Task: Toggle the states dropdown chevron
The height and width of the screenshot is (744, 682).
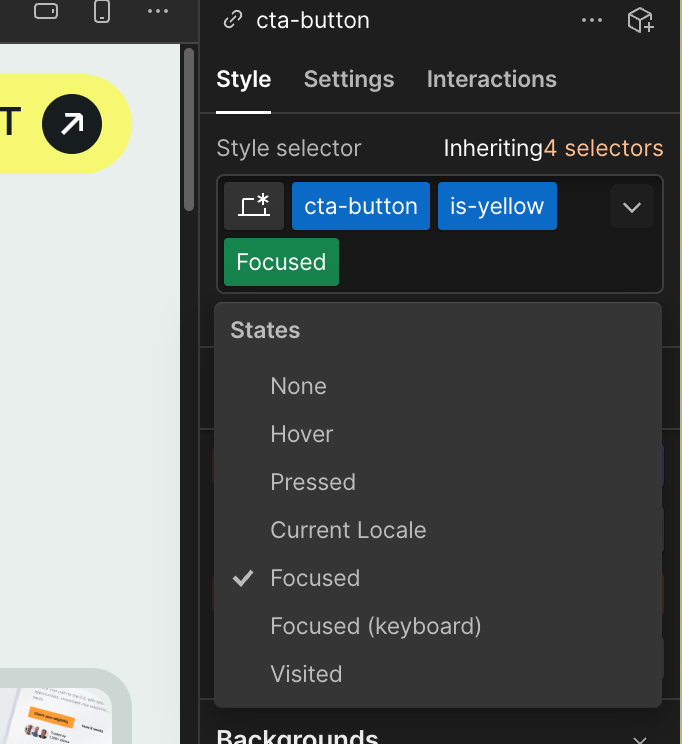Action: (x=632, y=206)
